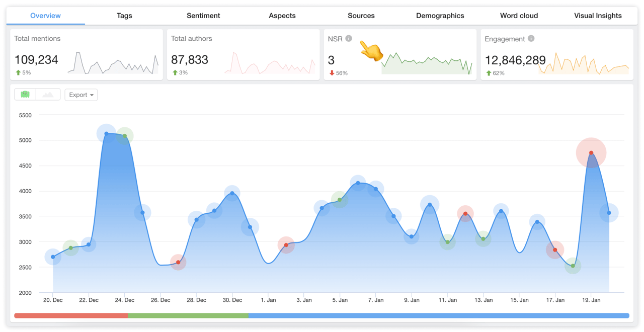Expand the Export menu chevron
The image size is (644, 332).
tap(92, 95)
